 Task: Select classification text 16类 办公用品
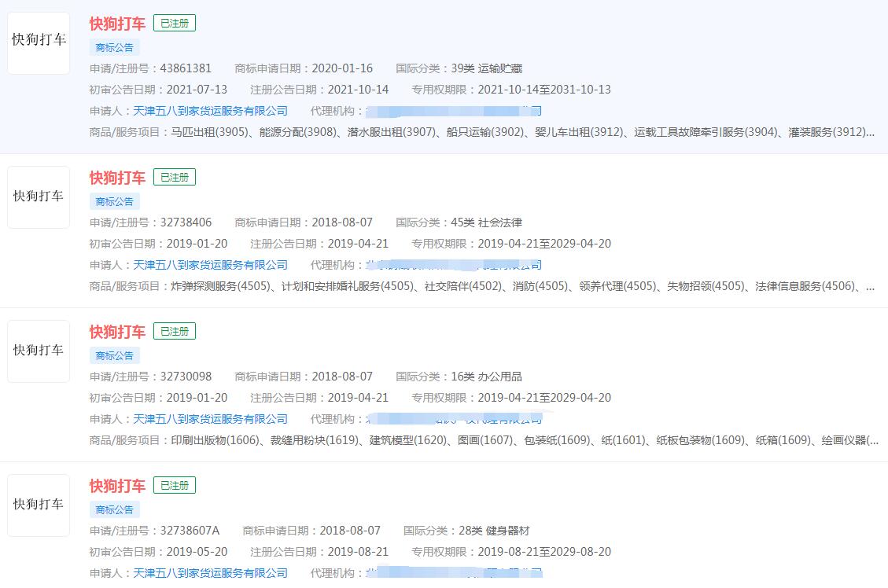[487, 377]
